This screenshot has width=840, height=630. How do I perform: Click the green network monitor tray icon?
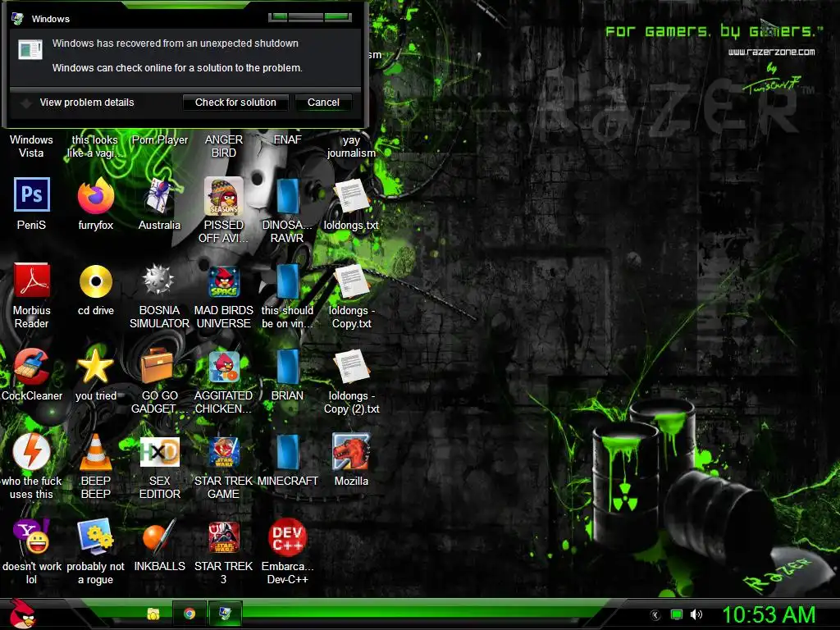tap(677, 615)
